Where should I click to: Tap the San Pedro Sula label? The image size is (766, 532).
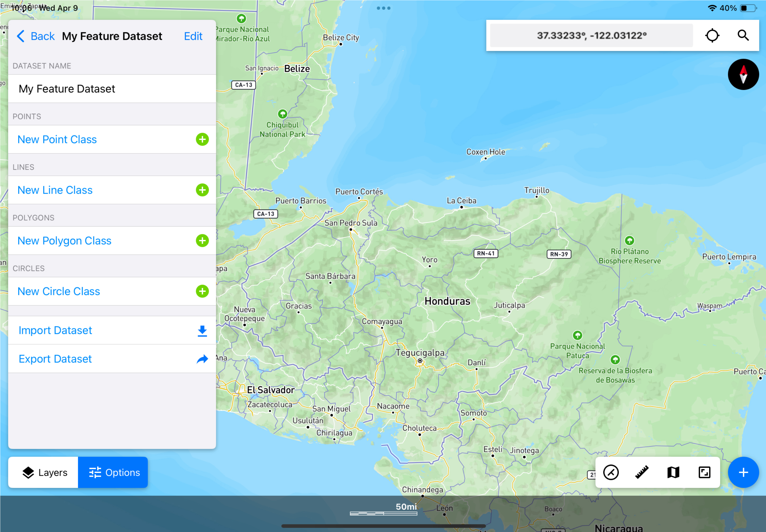pyautogui.click(x=351, y=223)
